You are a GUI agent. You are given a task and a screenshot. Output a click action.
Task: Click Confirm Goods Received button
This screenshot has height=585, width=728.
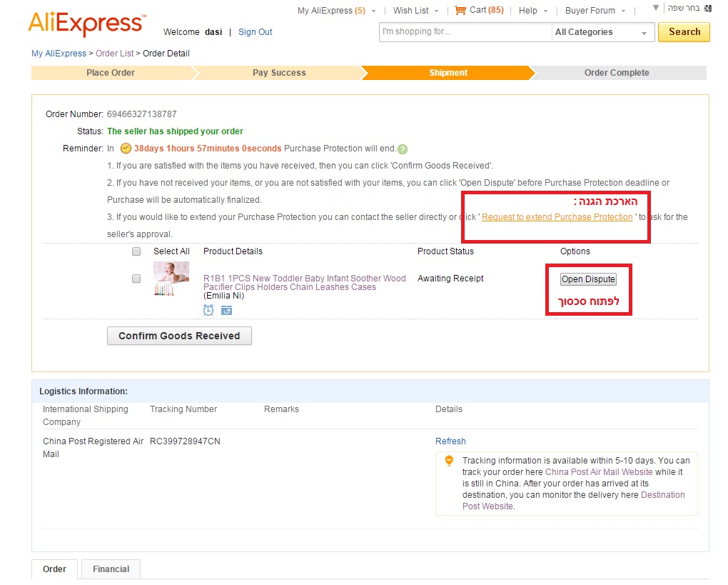(179, 336)
